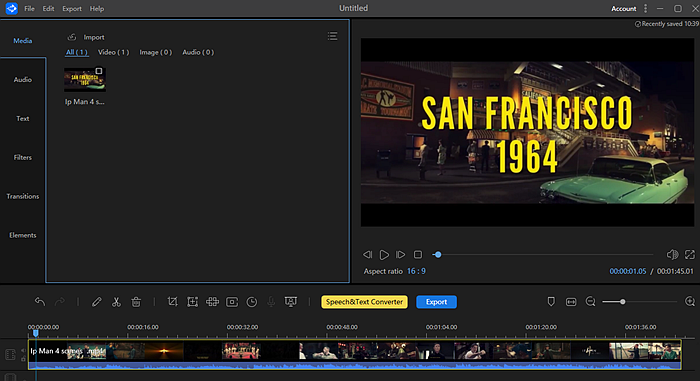This screenshot has height=381, width=700.
Task: Open the Edit menu
Action: pyautogui.click(x=48, y=8)
